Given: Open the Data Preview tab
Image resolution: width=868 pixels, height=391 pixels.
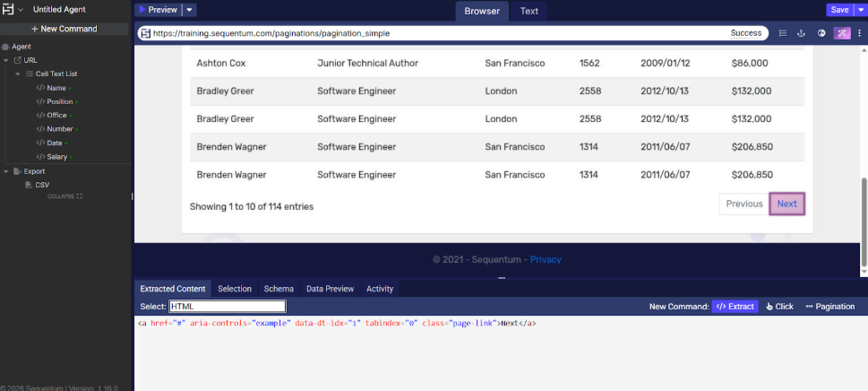Looking at the screenshot, I should click(x=330, y=289).
